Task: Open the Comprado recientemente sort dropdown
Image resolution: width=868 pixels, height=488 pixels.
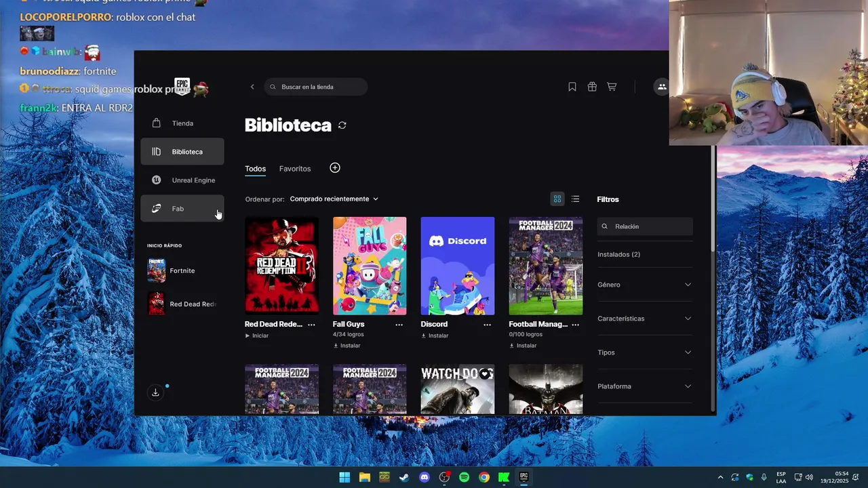Action: pos(334,199)
